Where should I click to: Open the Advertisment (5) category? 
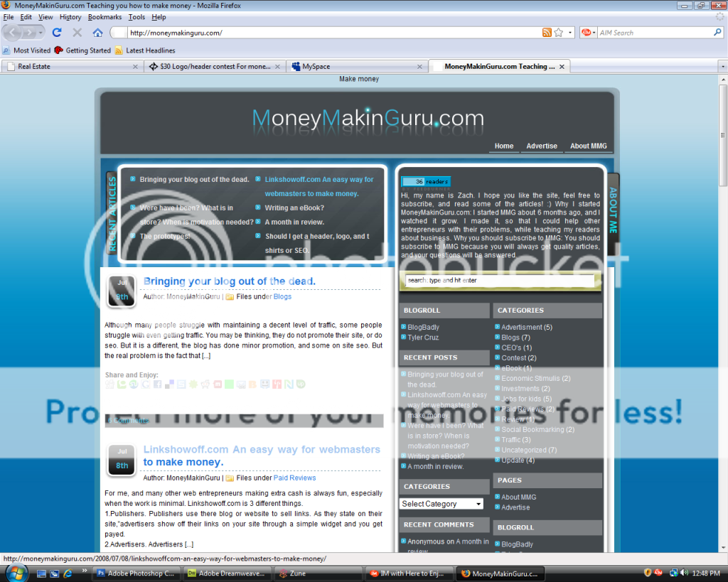pos(527,327)
